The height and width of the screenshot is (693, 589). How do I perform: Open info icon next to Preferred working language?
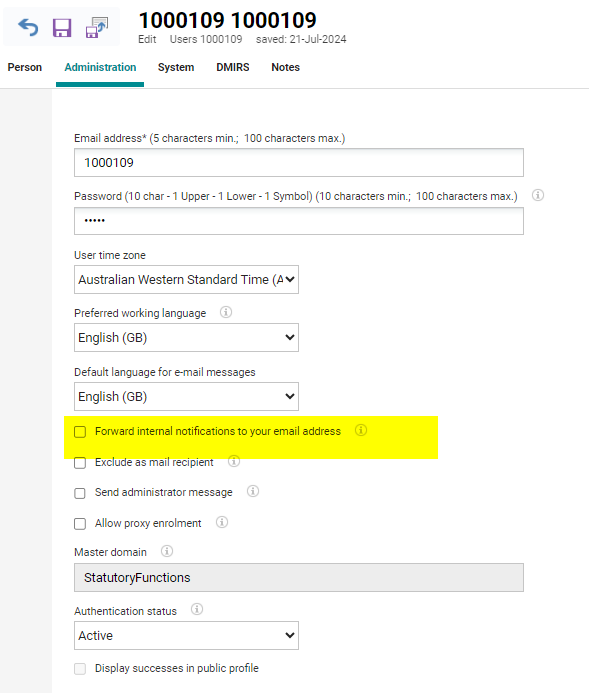point(226,312)
